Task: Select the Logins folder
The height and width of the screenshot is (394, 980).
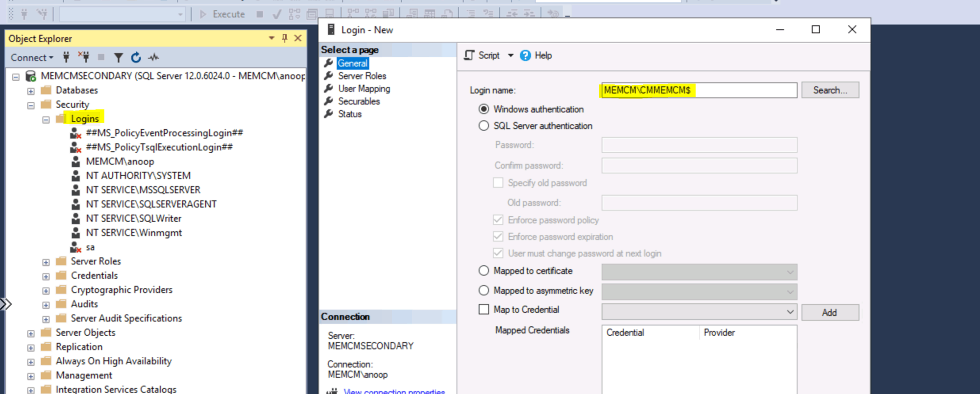Action: click(85, 118)
